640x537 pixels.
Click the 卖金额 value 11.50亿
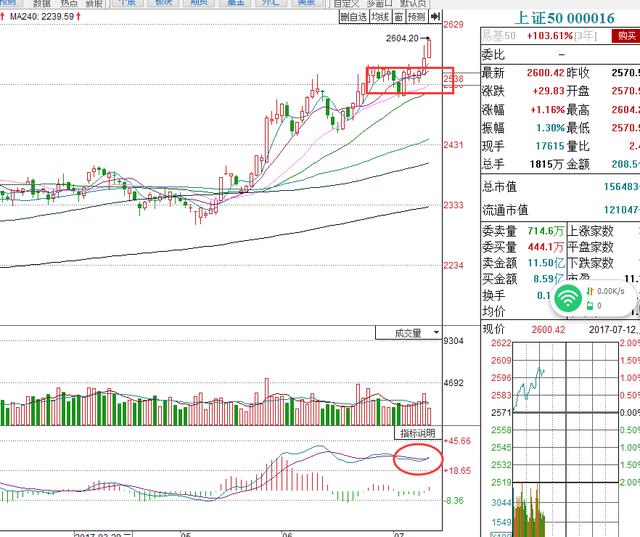pyautogui.click(x=546, y=263)
